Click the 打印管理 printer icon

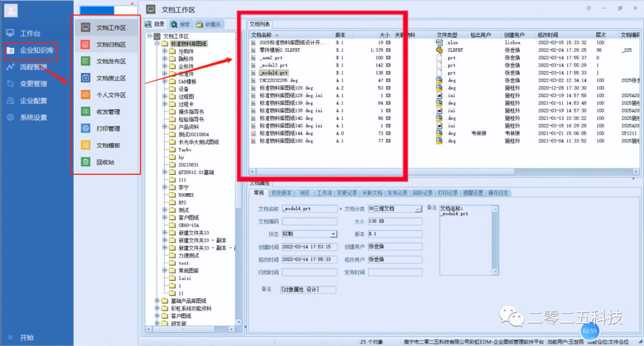coord(86,128)
